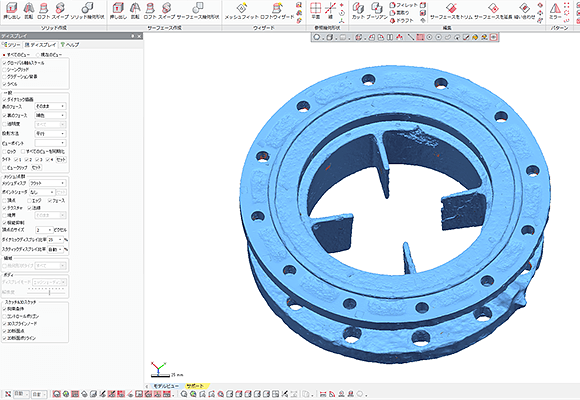
Task: Apply Fillet (フィレット) tool
Action: coord(404,5)
